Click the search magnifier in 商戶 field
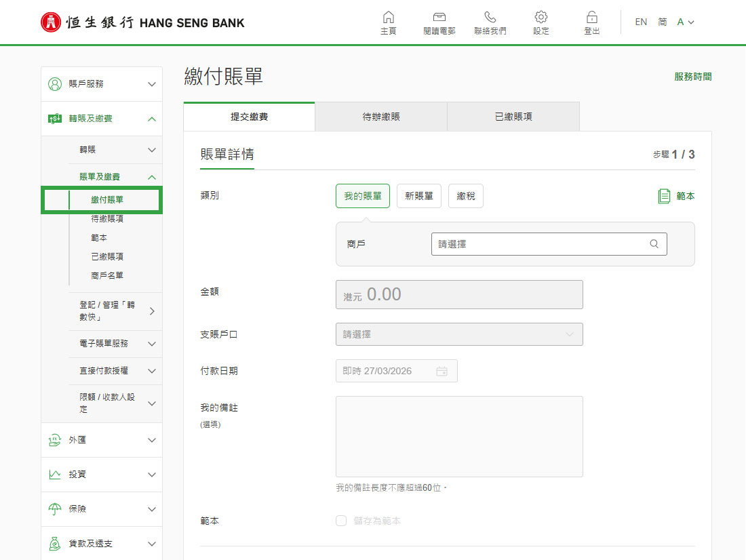The image size is (746, 560). (x=654, y=244)
